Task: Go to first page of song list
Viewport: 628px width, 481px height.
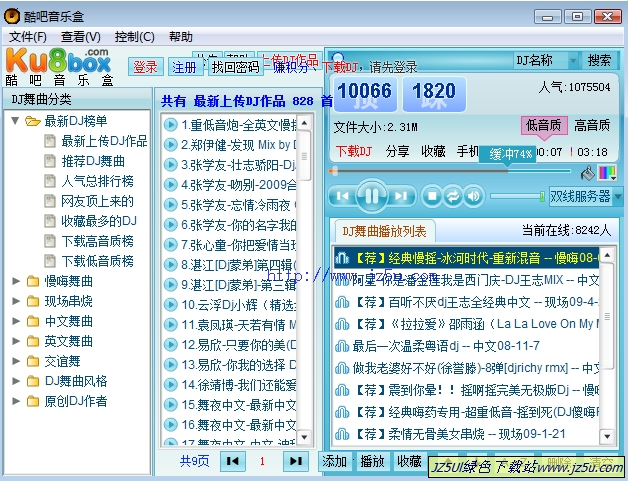Action: click(233, 461)
